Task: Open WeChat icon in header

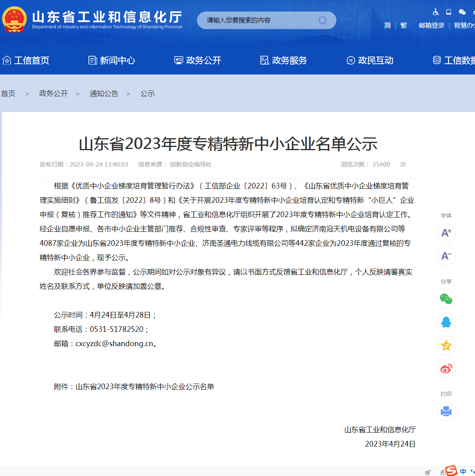Action: coord(462,12)
